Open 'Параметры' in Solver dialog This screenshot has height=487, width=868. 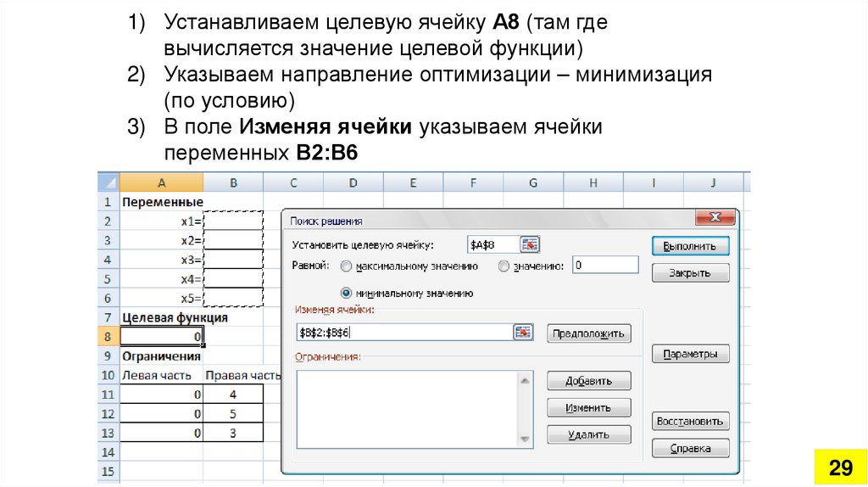[x=690, y=354]
